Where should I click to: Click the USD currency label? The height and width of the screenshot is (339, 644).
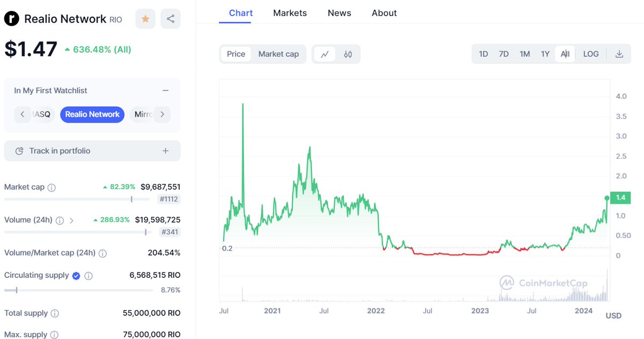coord(613,315)
